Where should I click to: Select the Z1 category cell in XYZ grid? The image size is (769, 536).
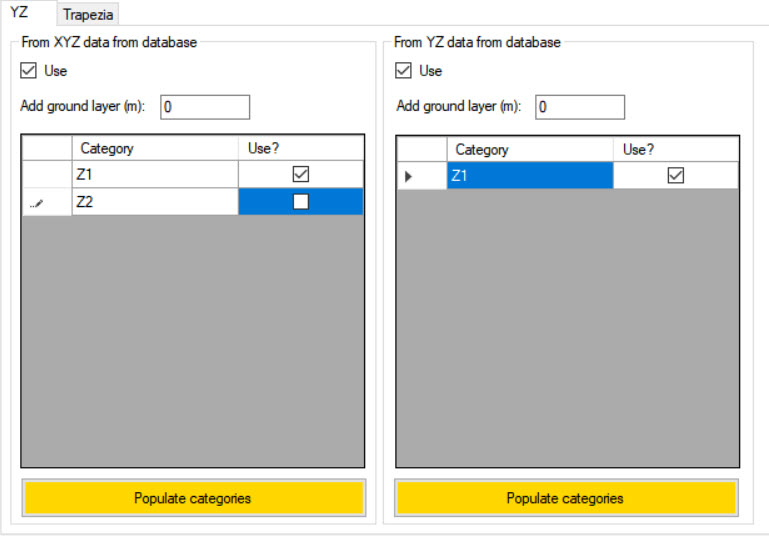[x=155, y=174]
